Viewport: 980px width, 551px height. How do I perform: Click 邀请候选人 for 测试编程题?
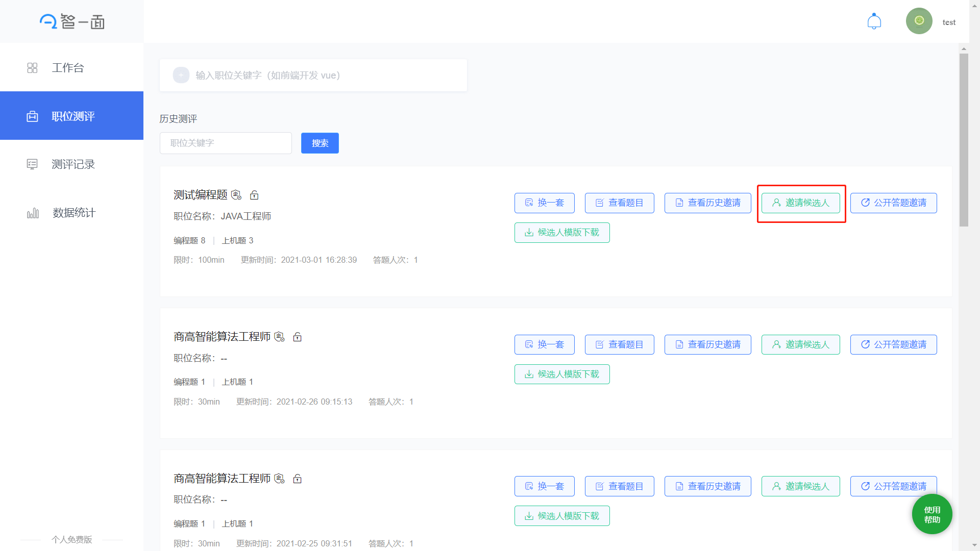point(800,203)
